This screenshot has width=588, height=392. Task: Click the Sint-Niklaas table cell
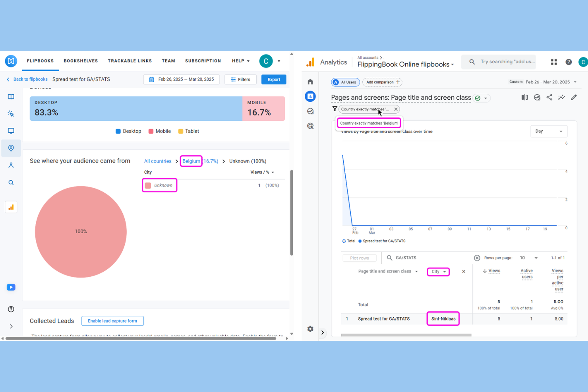coord(443,319)
